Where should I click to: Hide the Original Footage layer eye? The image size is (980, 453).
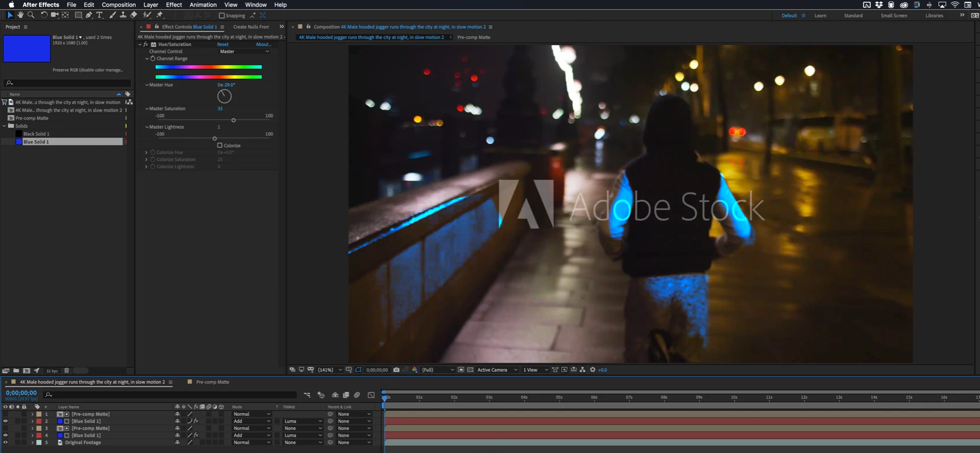pyautogui.click(x=6, y=443)
